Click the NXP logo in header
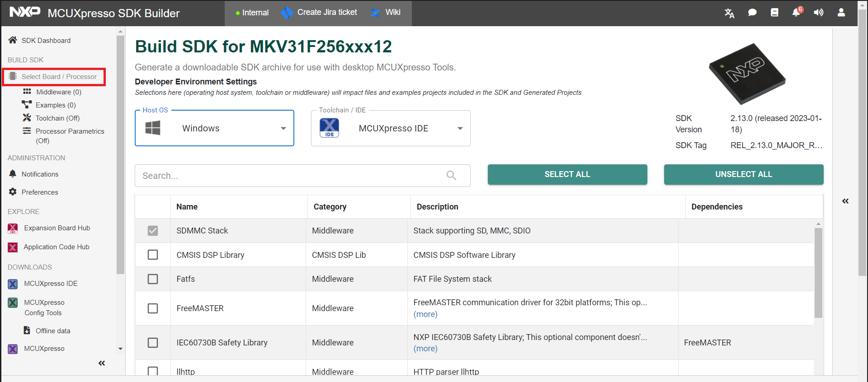The image size is (868, 382). click(25, 12)
